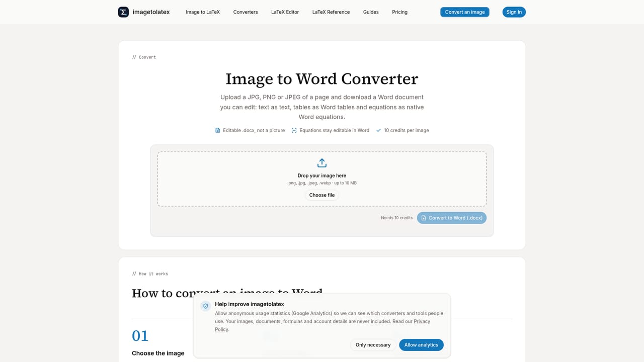Click the Sign In button
This screenshot has height=362, width=644.
(x=514, y=12)
